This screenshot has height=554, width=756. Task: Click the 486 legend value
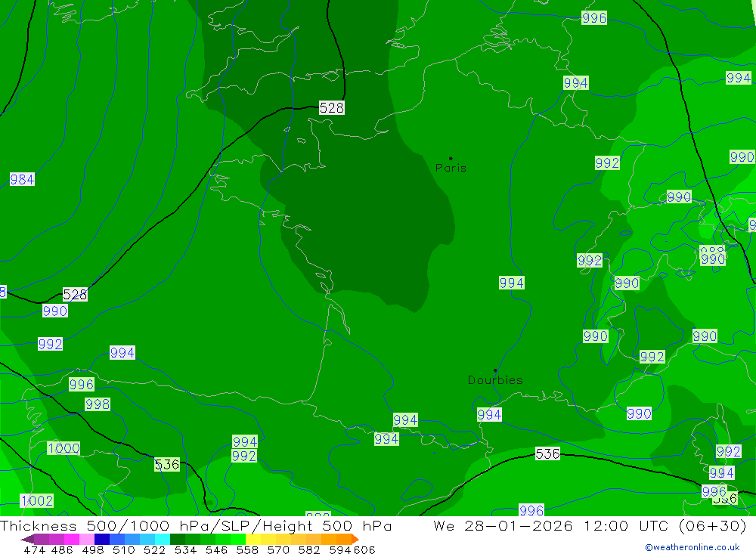click(62, 549)
